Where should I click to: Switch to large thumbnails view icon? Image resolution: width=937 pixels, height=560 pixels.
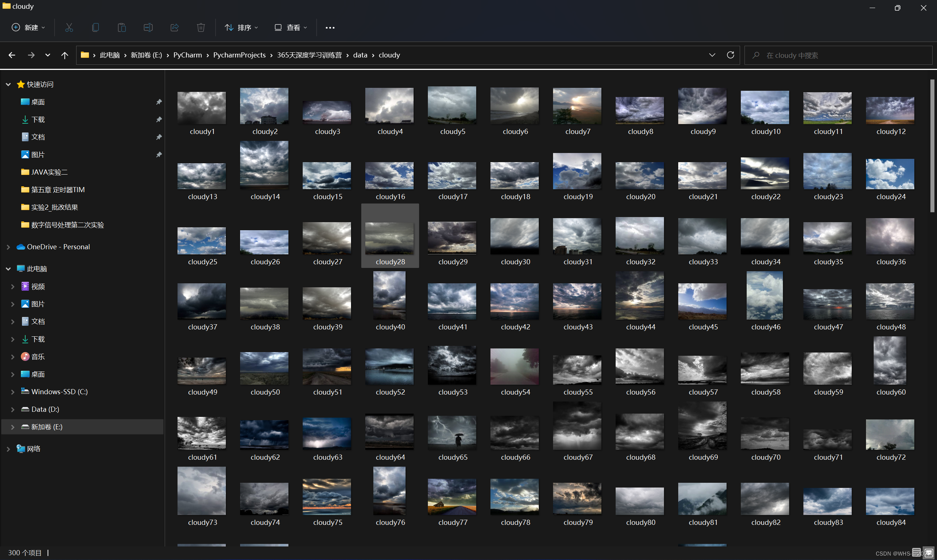click(x=928, y=553)
